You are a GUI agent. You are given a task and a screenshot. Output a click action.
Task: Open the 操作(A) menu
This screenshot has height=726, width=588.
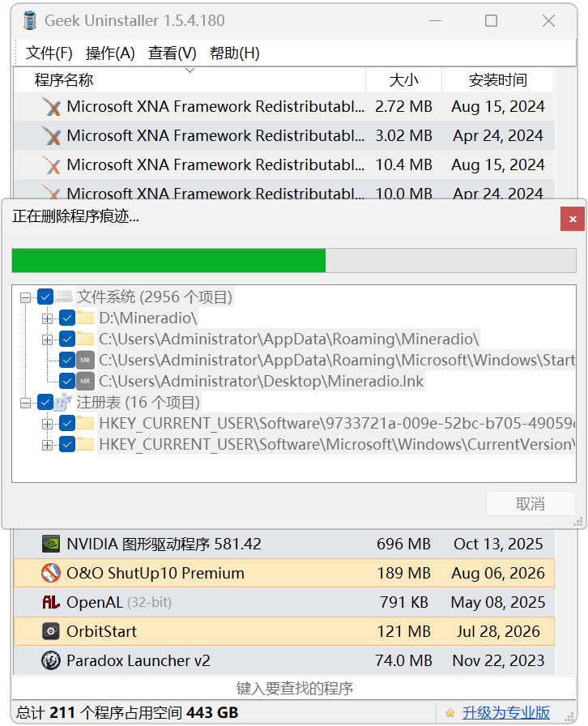pos(110,53)
